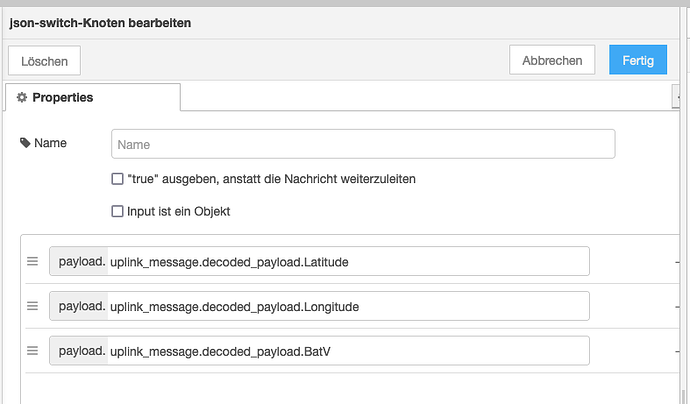Screen dimensions: 690x404
Task: Grab the drag handle of the Latitude row
Action: tap(32, 261)
